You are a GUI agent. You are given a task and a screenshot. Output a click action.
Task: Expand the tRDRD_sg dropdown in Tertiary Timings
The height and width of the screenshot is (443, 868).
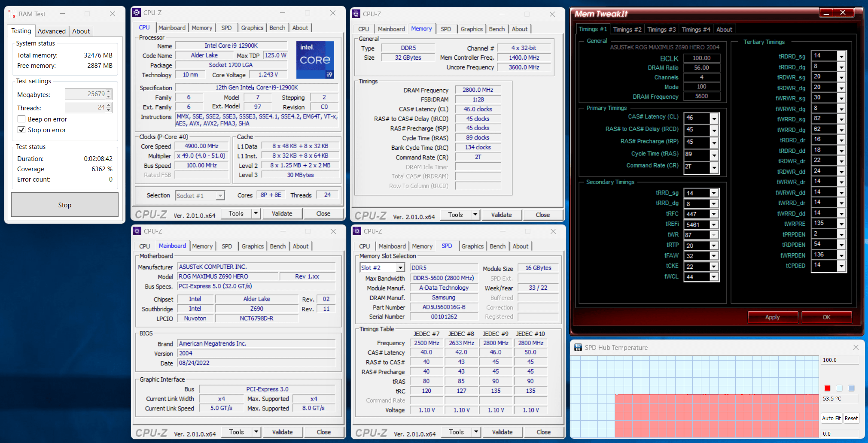pyautogui.click(x=841, y=56)
